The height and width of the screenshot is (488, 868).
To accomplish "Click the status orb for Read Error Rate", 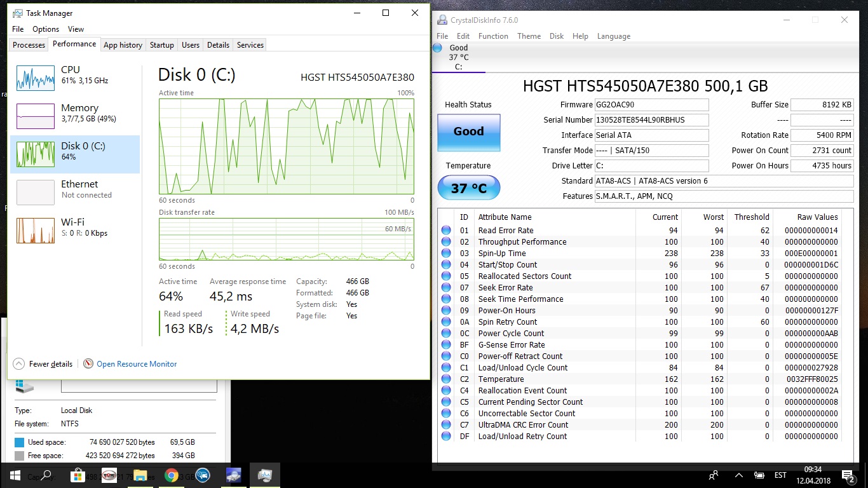I will pos(446,231).
